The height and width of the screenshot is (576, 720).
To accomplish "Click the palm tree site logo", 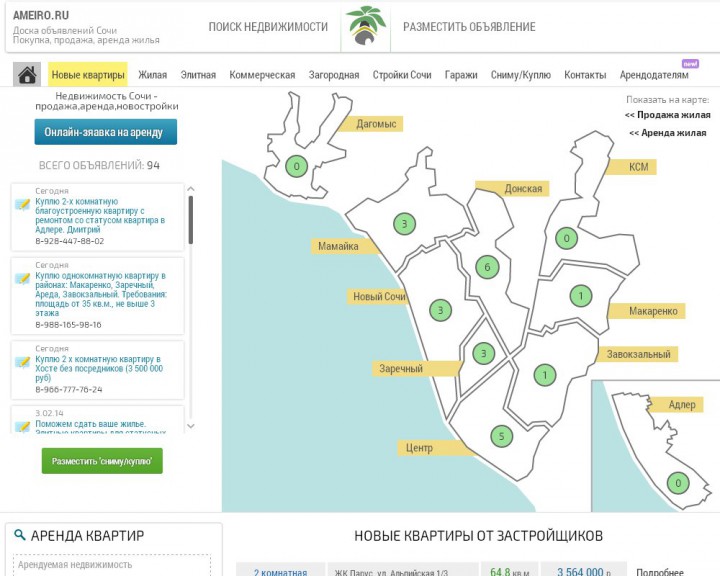I will coord(365,27).
